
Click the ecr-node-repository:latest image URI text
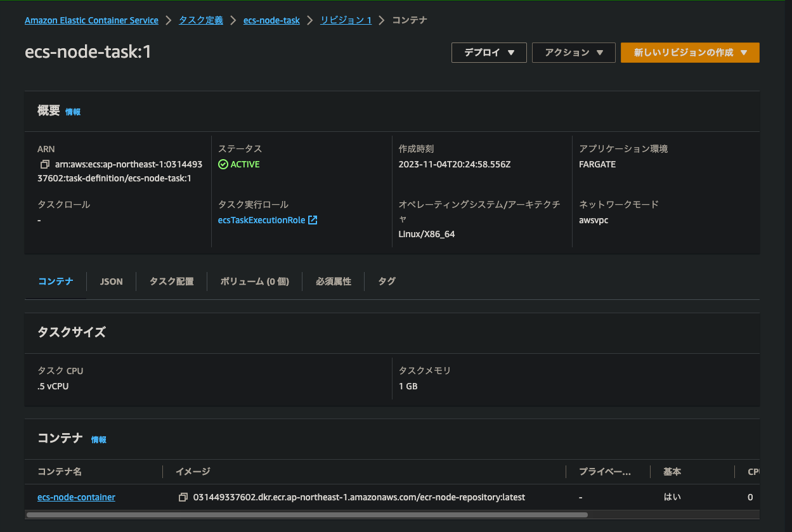(x=359, y=497)
